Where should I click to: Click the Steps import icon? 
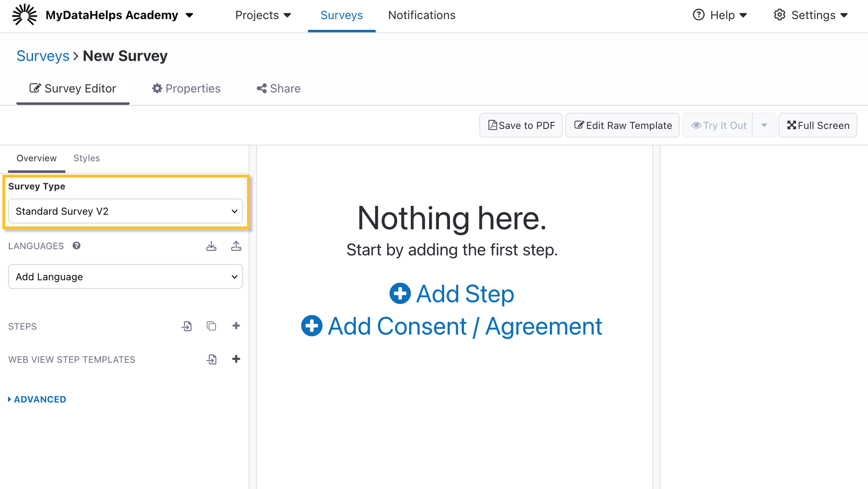coord(187,326)
